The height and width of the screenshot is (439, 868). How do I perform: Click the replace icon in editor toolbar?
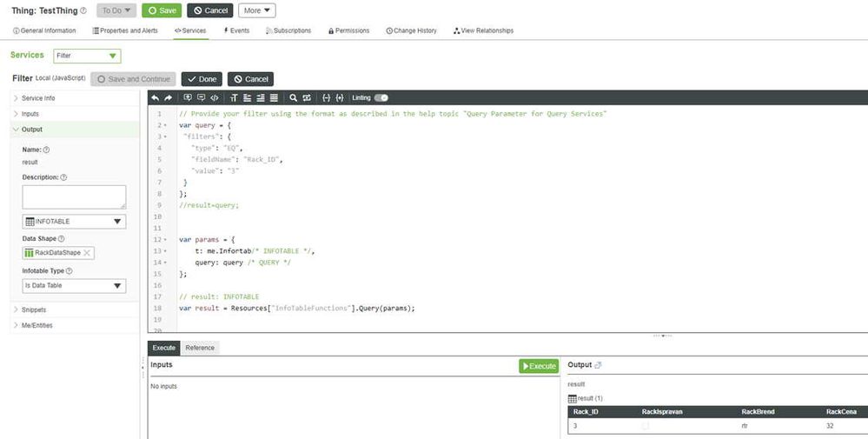307,98
